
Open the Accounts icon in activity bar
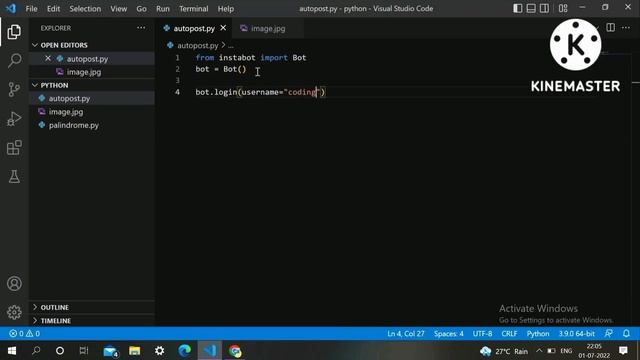click(14, 283)
